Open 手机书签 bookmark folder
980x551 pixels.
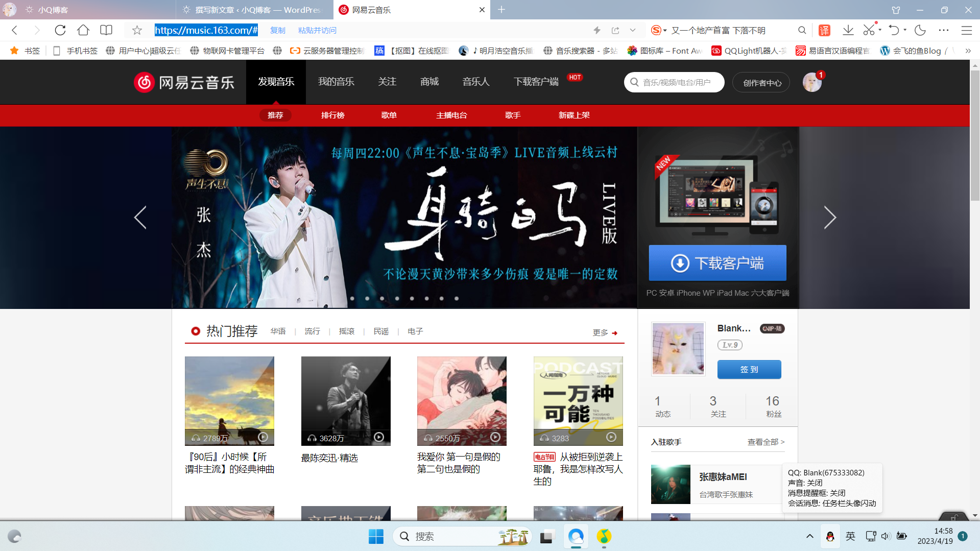pos(76,51)
